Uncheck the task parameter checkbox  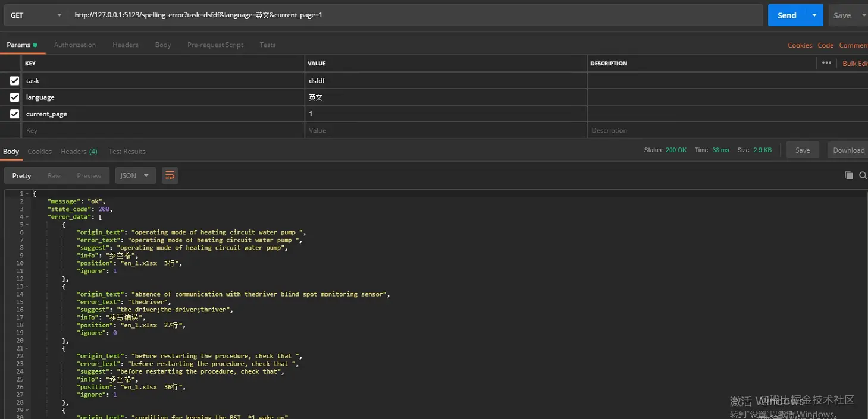pos(14,81)
